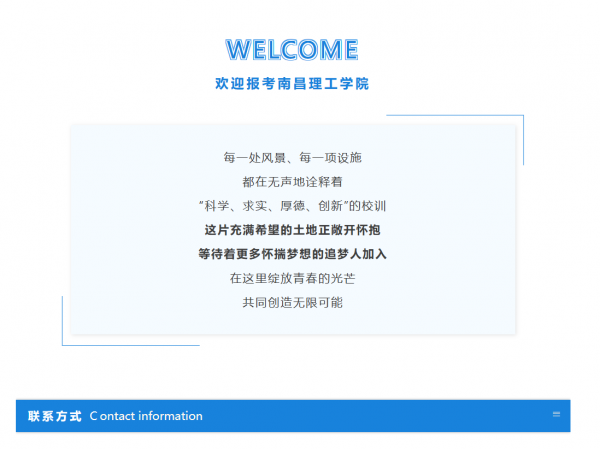The height and width of the screenshot is (449, 600).
Task: Collapse the Contact information section via minus icon
Action: pyautogui.click(x=556, y=414)
